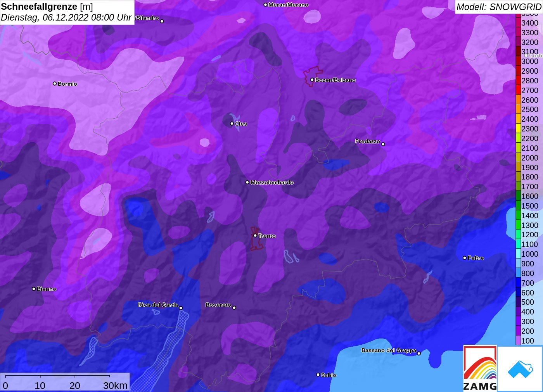Pick the 1000 cyan legend swatch
543x392 pixels.
518,254
